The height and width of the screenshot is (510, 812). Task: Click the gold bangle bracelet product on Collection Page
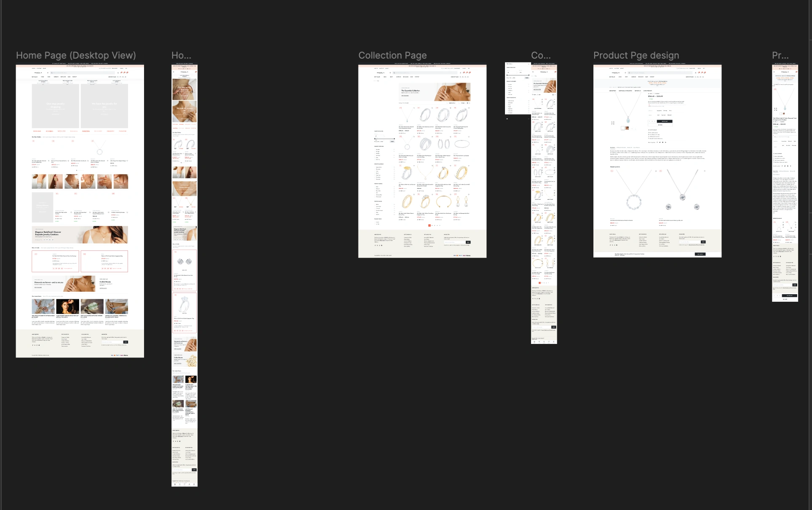443,202
